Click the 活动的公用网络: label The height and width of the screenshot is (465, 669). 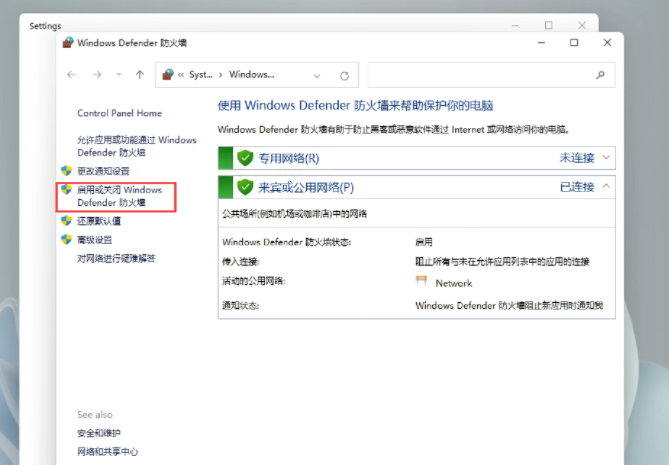click(253, 281)
